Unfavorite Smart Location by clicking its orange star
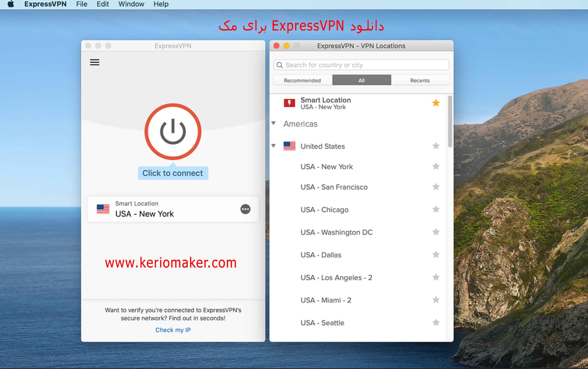This screenshot has width=588, height=369. point(436,103)
